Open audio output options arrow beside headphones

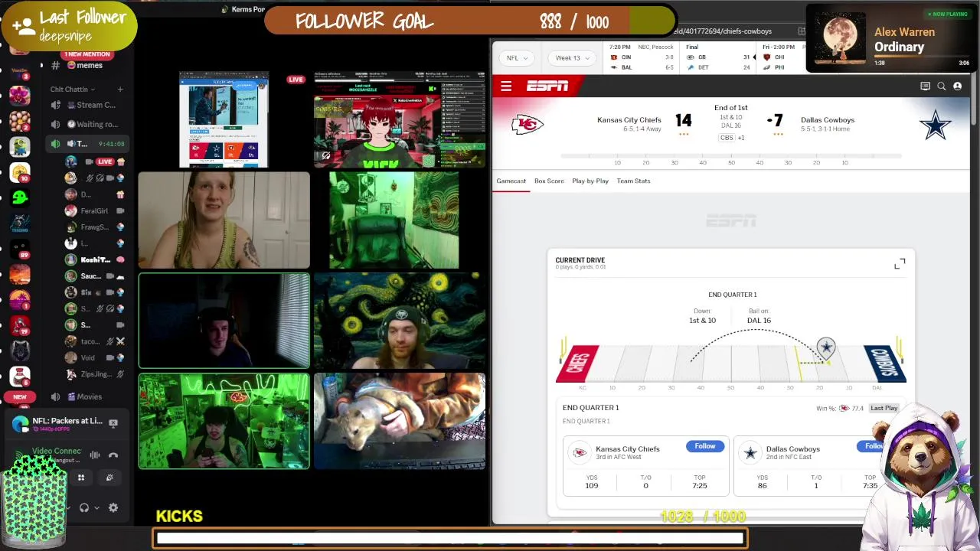point(96,508)
